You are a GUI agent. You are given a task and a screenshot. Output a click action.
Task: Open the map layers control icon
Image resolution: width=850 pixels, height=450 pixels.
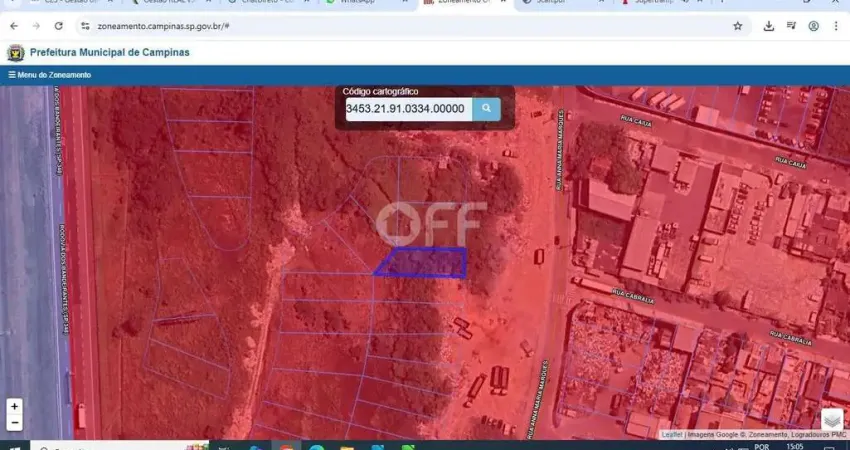(832, 420)
